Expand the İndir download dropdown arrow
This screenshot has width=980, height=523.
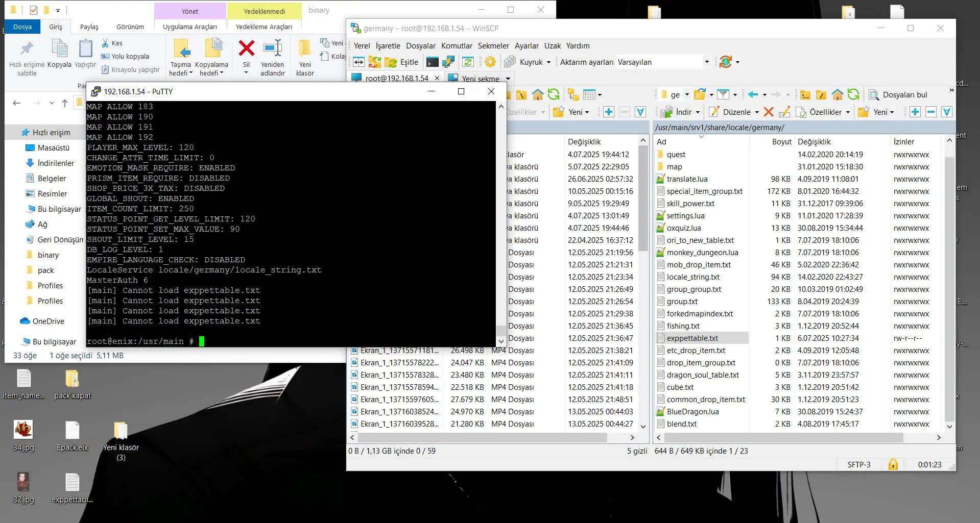pos(698,112)
